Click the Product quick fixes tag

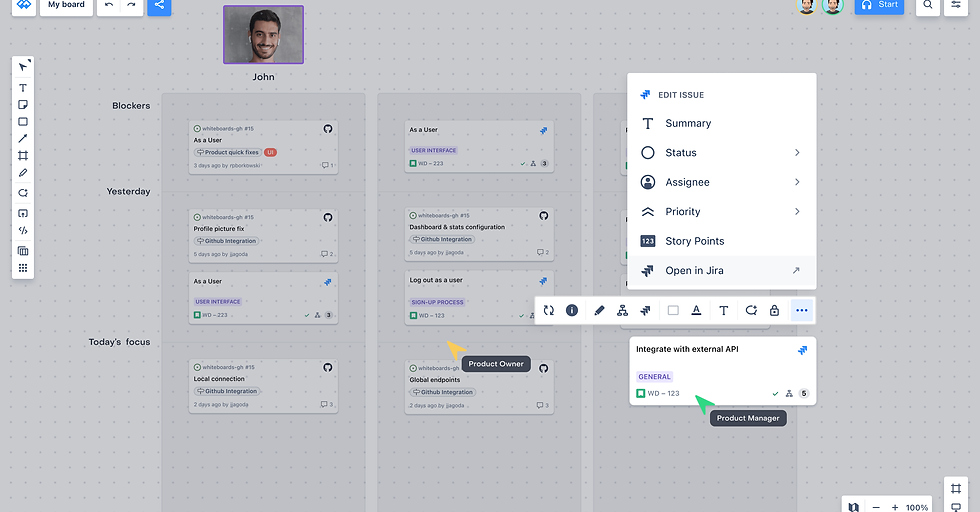[228, 152]
